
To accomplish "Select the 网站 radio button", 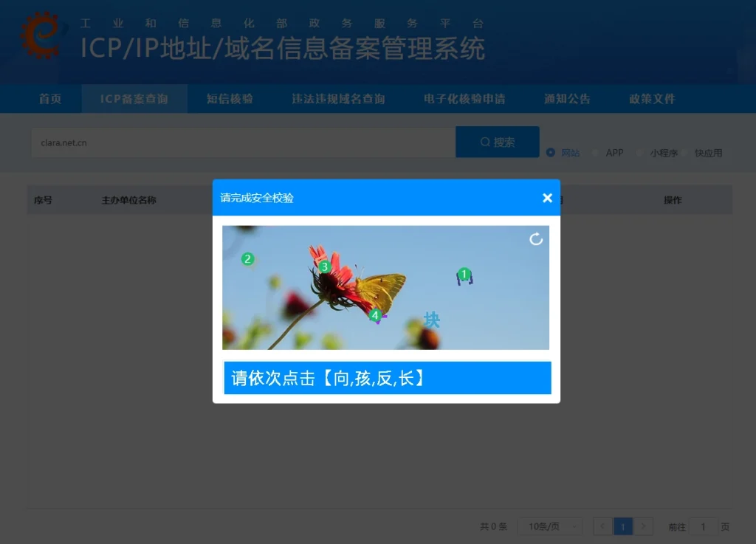I will (x=550, y=153).
